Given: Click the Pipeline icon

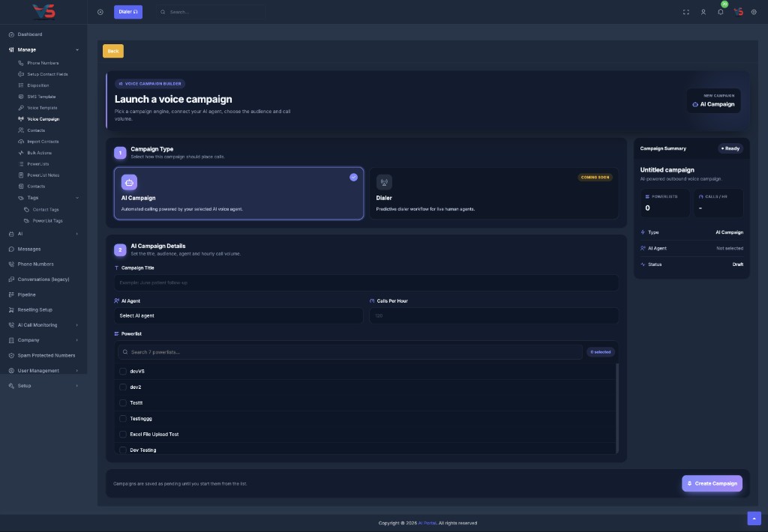Looking at the screenshot, I should [x=11, y=294].
